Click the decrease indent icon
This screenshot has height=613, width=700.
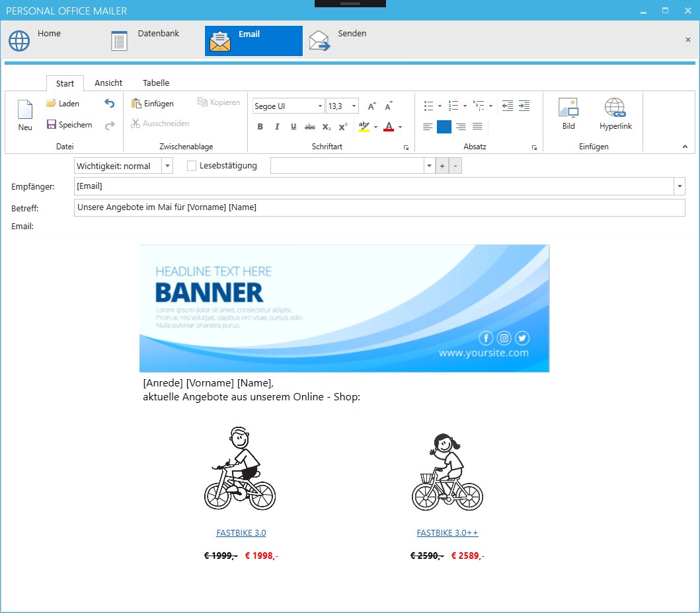(508, 106)
